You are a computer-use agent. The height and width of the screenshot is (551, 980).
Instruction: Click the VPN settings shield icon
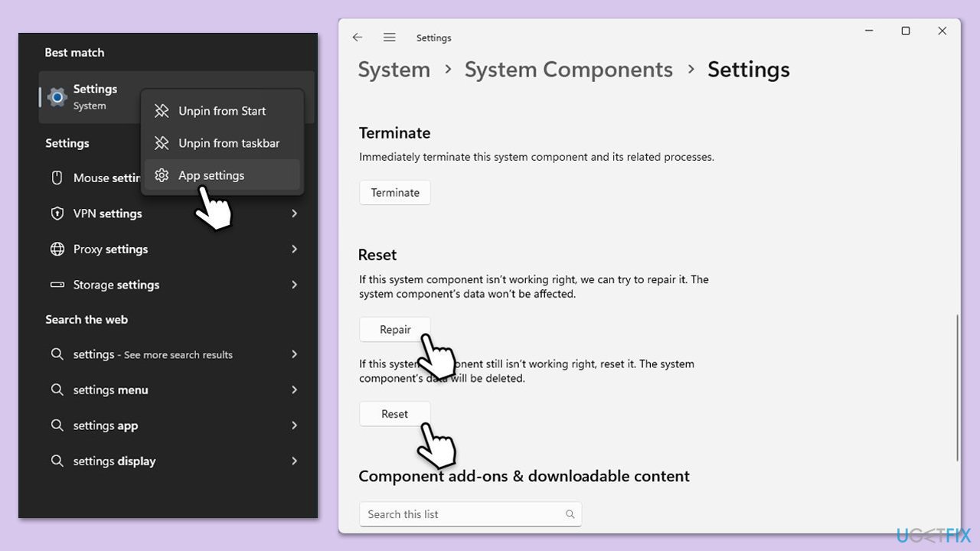click(x=57, y=214)
